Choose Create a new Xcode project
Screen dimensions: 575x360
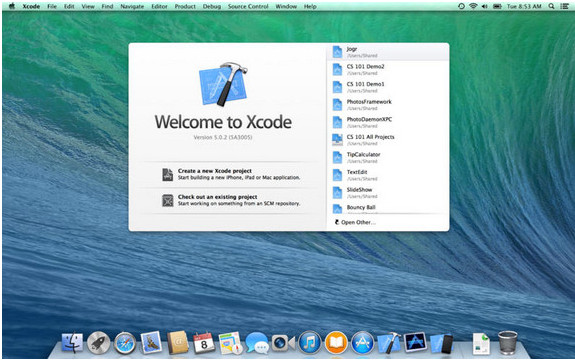tap(231, 174)
